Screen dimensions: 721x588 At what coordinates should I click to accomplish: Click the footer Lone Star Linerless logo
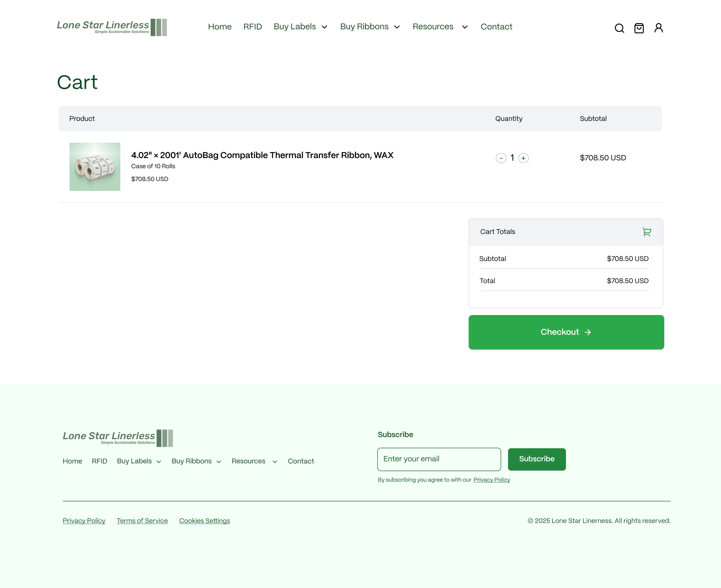pyautogui.click(x=118, y=438)
